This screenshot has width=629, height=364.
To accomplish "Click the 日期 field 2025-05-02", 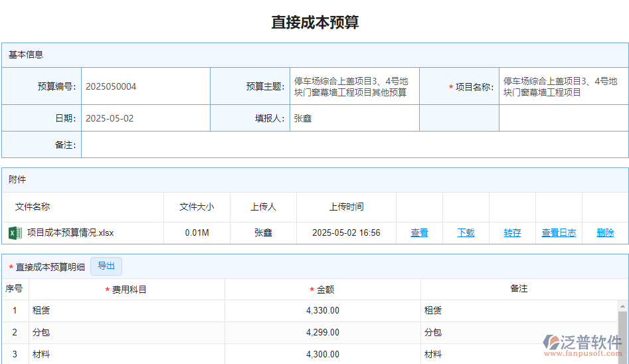I will (x=145, y=118).
